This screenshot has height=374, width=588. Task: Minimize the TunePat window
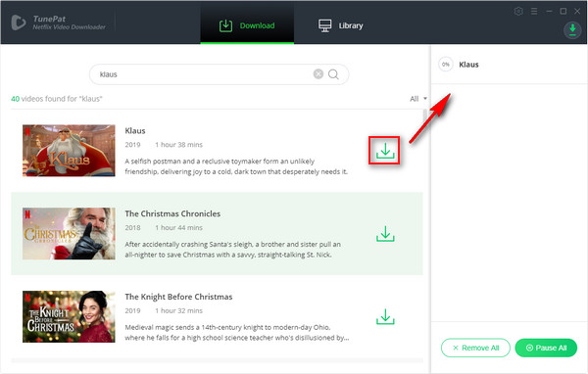[x=549, y=11]
